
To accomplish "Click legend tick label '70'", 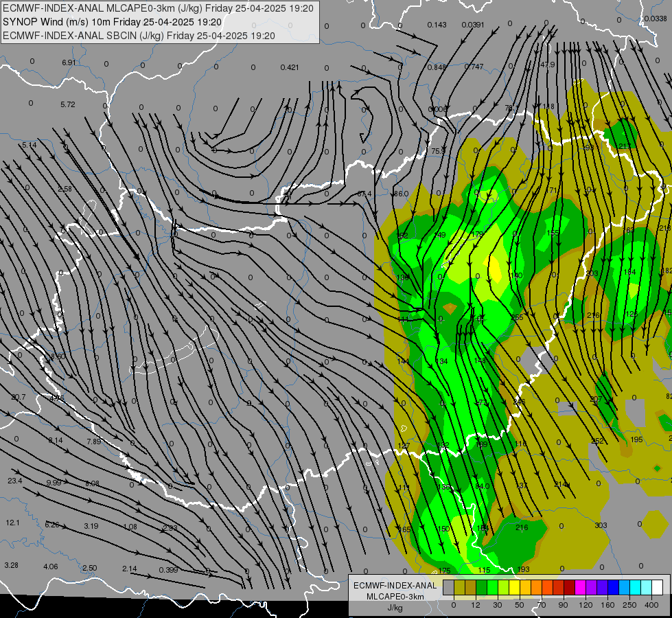I will click(x=542, y=605).
